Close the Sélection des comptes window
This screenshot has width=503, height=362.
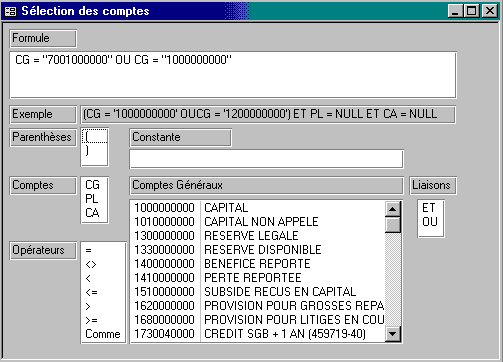tap(490, 11)
